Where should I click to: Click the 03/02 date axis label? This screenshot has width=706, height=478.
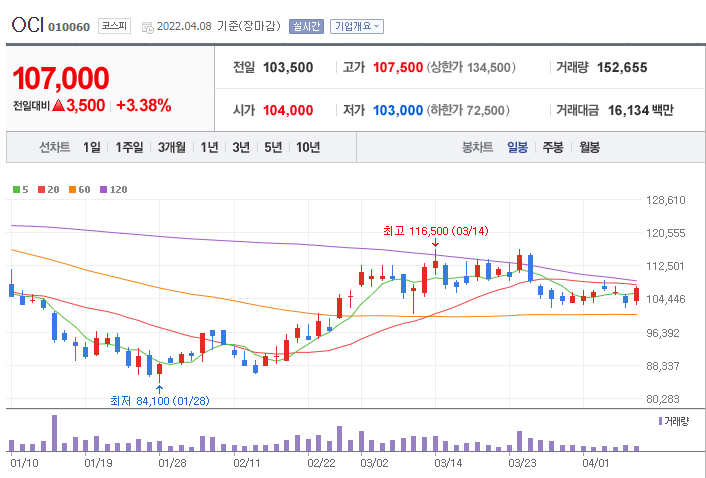coord(374,463)
